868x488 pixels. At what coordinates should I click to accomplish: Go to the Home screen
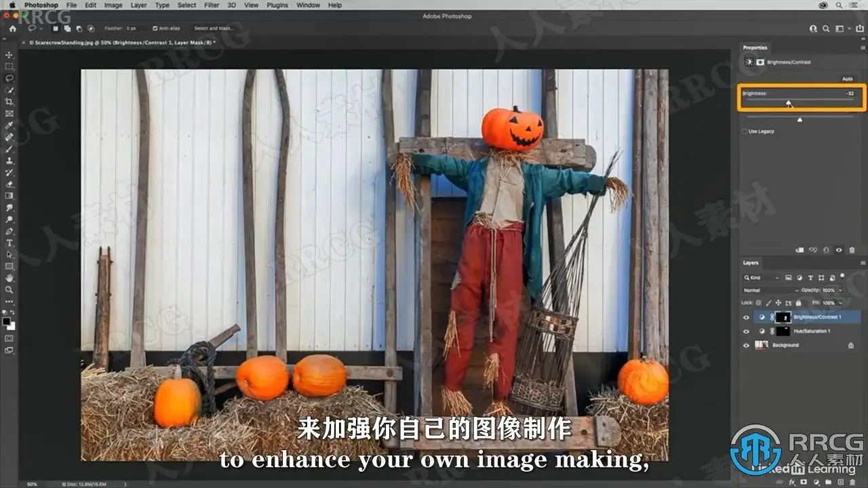coord(12,28)
